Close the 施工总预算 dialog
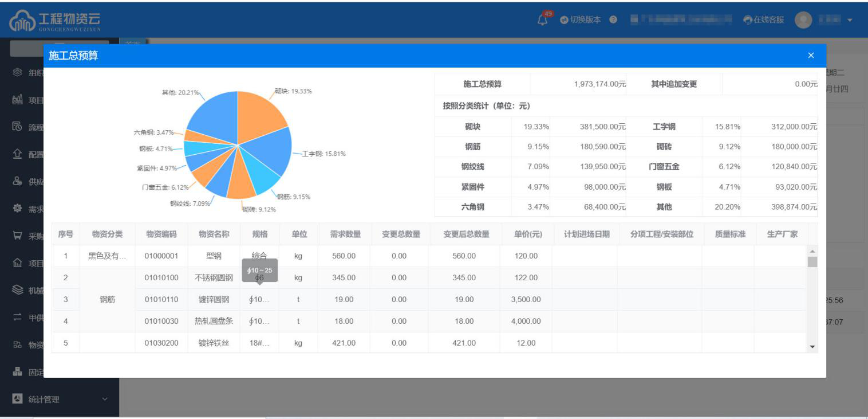Viewport: 868px width, 419px height. click(x=811, y=56)
